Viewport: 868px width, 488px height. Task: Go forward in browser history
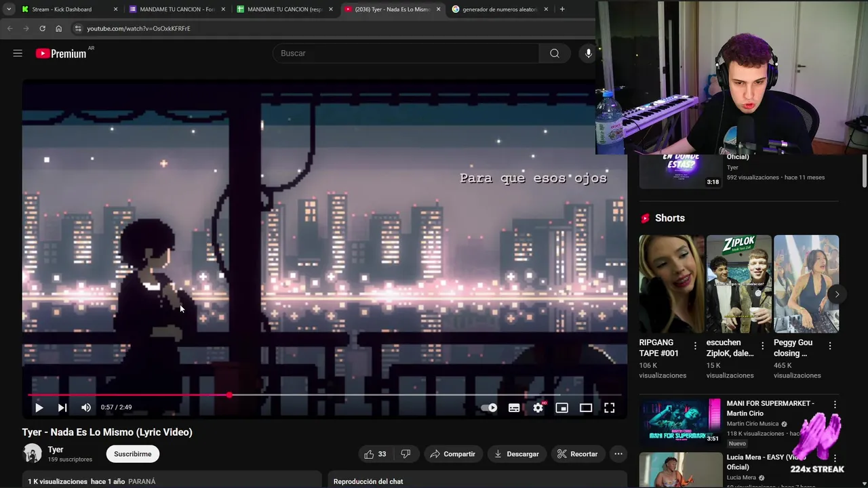click(26, 28)
